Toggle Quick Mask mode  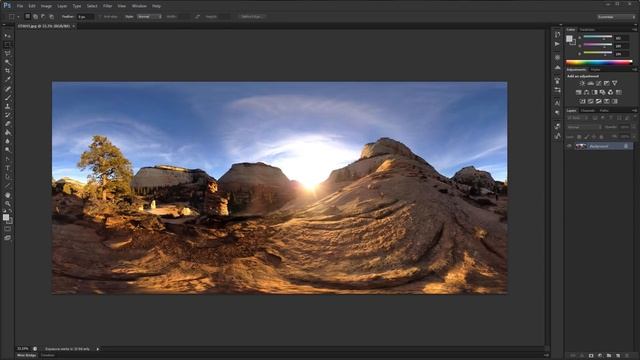point(7,229)
